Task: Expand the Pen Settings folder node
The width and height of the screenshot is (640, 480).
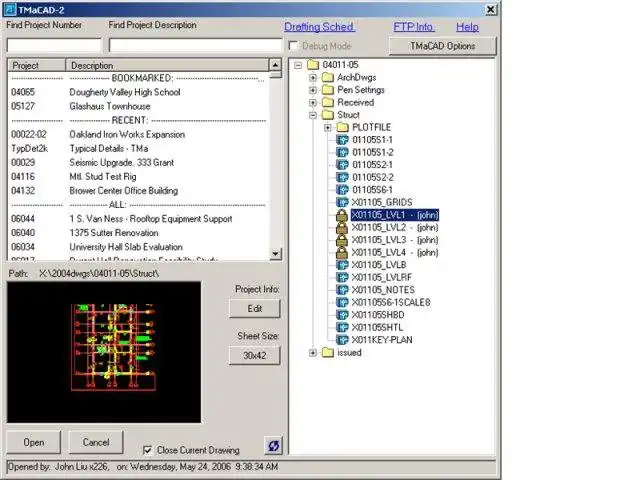Action: pyautogui.click(x=313, y=90)
